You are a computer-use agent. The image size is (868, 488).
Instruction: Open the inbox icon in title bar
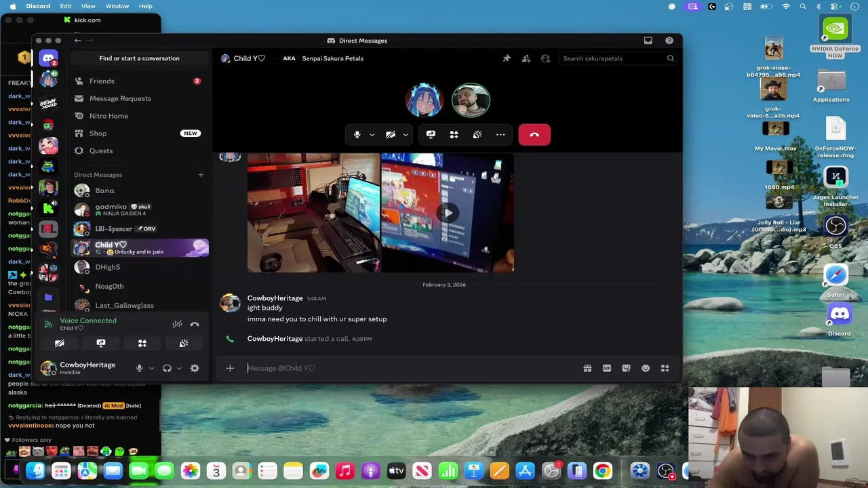[648, 41]
